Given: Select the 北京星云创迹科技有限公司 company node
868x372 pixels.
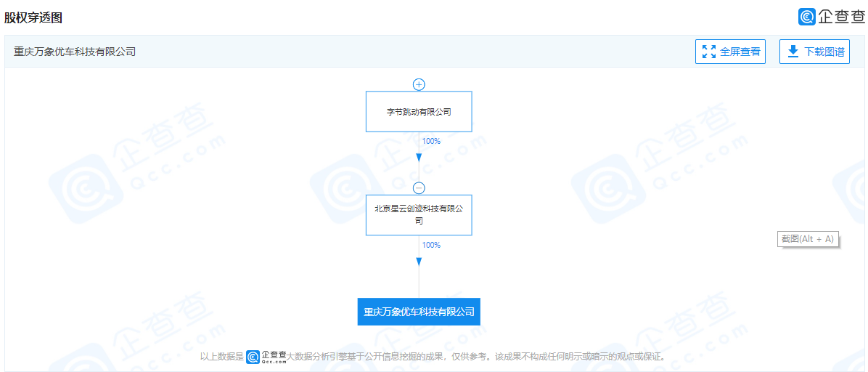Looking at the screenshot, I should (x=419, y=215).
